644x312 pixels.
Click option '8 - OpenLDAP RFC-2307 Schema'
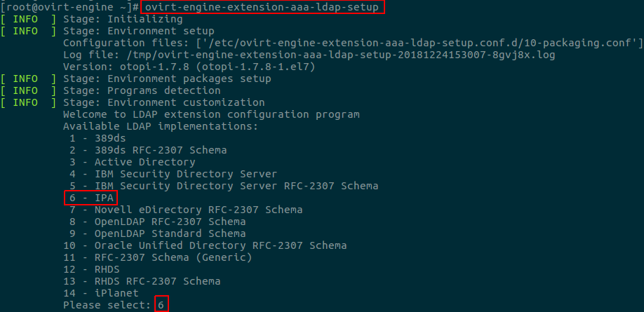point(158,222)
